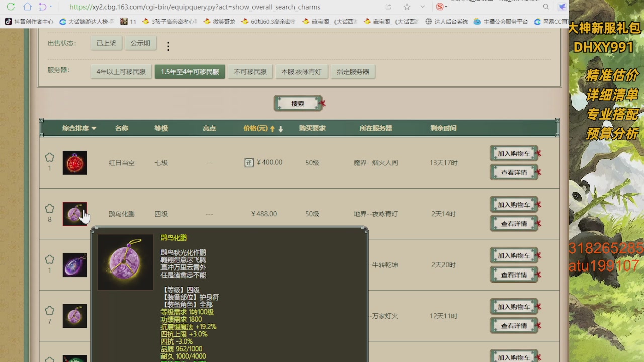Click the 魔界--烟火人间 server text
This screenshot has height=362, width=644.
click(376, 163)
